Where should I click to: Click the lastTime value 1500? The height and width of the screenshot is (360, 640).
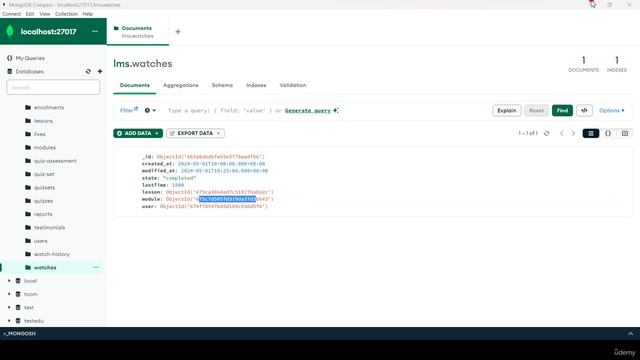(178, 185)
